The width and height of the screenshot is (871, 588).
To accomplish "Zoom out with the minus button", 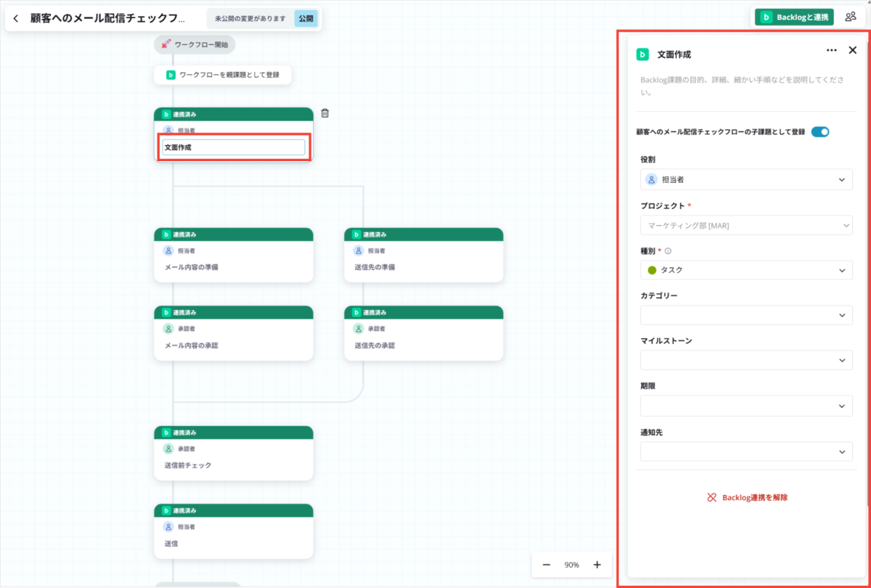I will (547, 565).
